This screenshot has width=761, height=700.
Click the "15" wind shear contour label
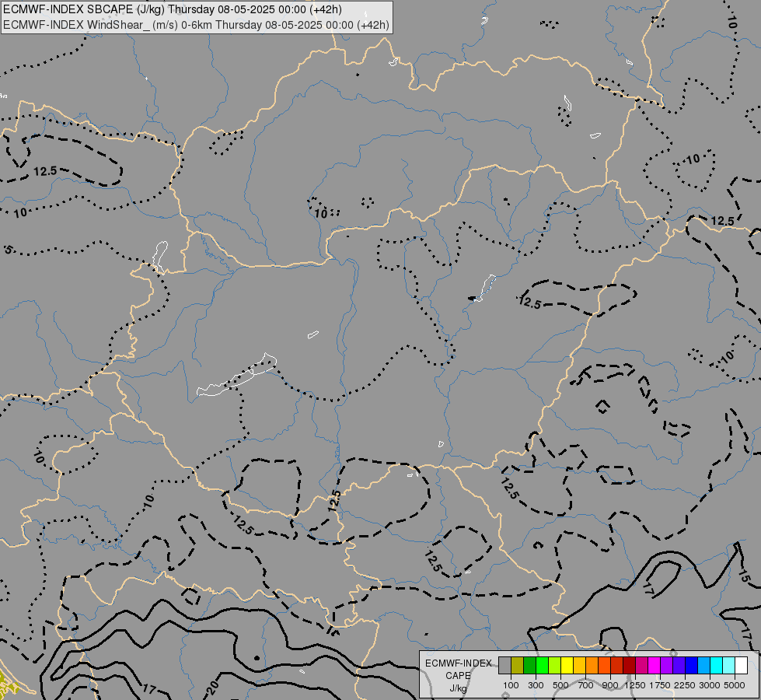(743, 576)
